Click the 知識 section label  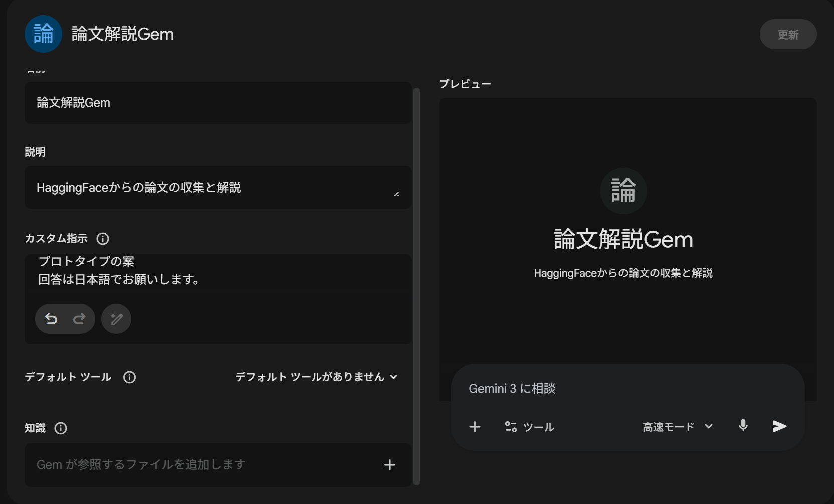(x=35, y=428)
